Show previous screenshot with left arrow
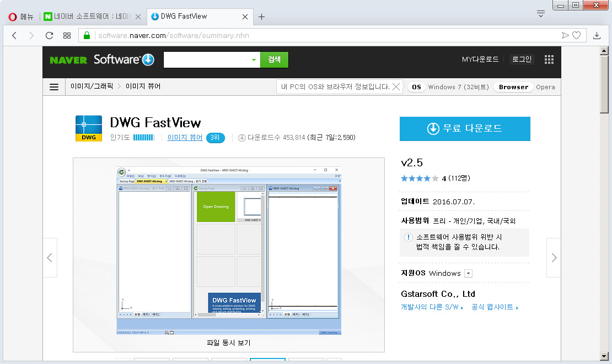Image resolution: width=612 pixels, height=364 pixels. (50, 258)
